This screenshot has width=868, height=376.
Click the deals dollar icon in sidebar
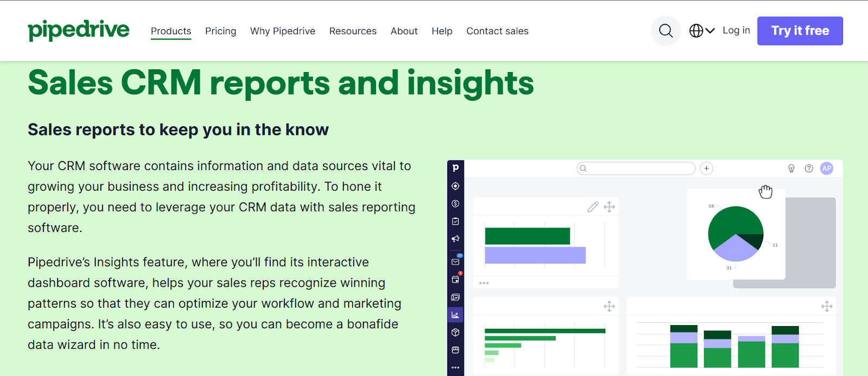[x=455, y=204]
